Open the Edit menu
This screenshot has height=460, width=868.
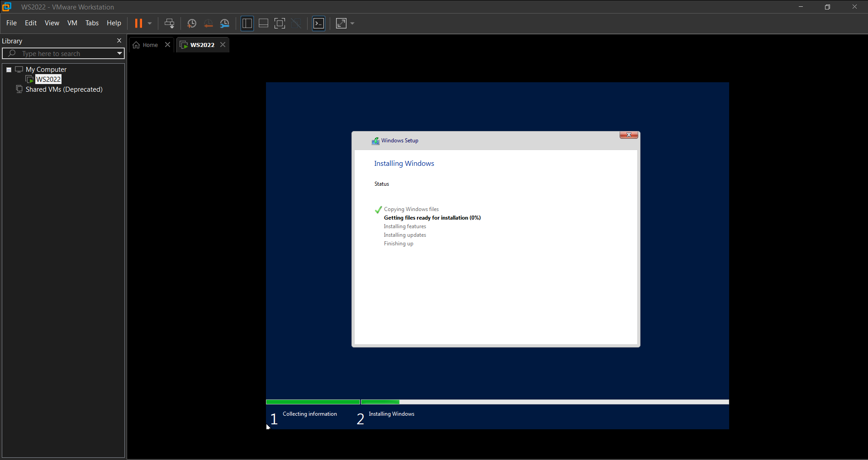point(31,23)
